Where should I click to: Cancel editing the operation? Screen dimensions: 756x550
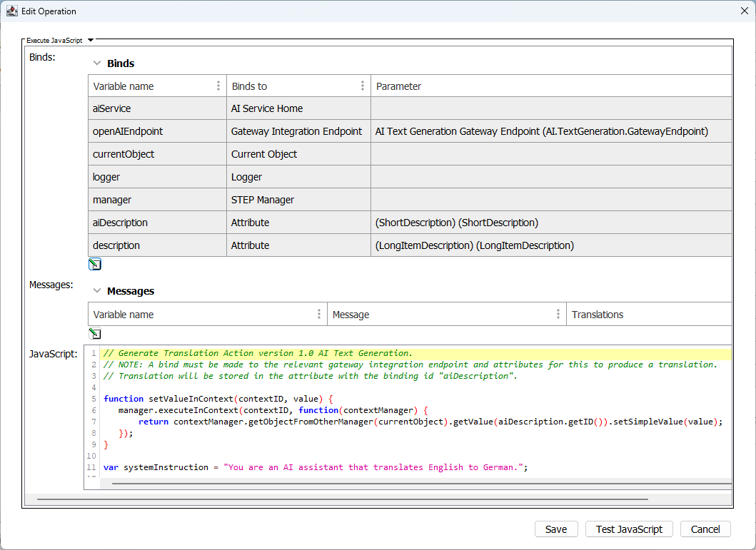[x=705, y=529]
